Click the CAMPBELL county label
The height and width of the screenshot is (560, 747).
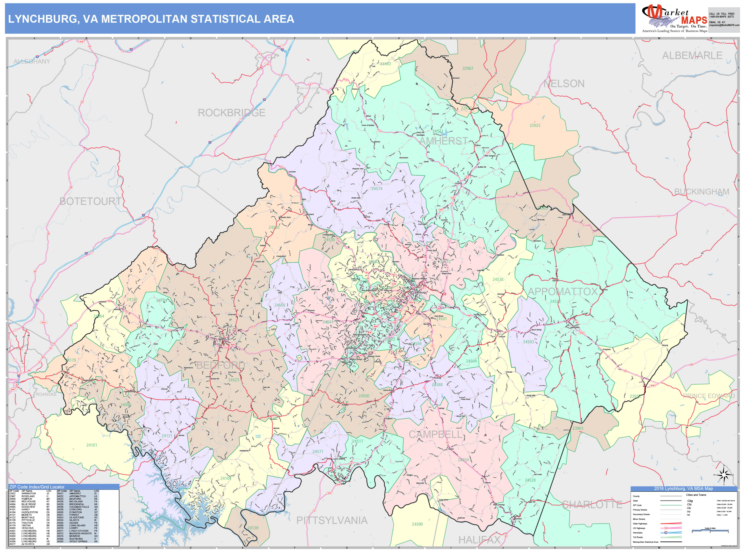(x=435, y=434)
